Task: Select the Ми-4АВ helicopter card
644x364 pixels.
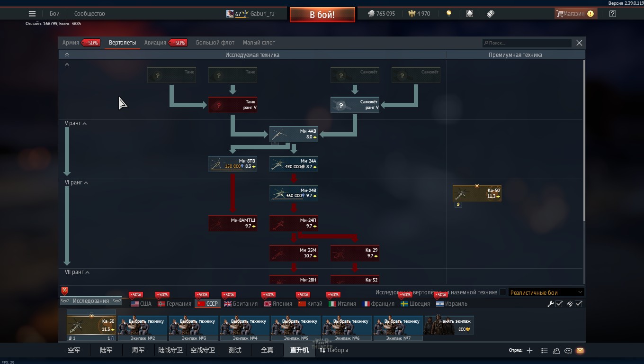Action: (294, 134)
